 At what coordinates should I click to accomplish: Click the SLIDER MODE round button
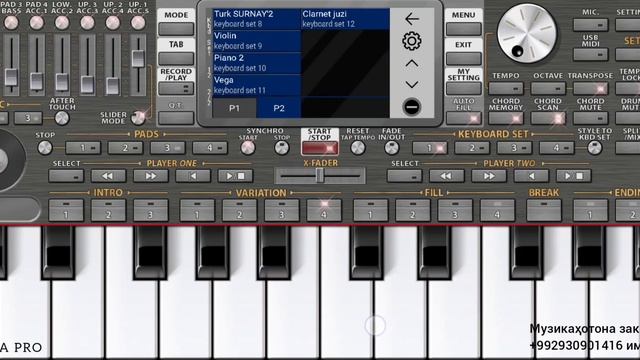(138, 118)
